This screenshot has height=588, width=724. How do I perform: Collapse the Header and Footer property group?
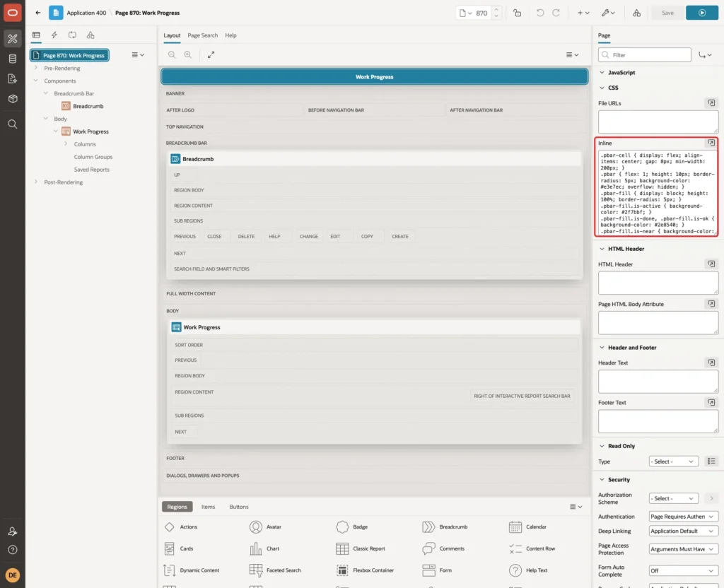click(602, 348)
